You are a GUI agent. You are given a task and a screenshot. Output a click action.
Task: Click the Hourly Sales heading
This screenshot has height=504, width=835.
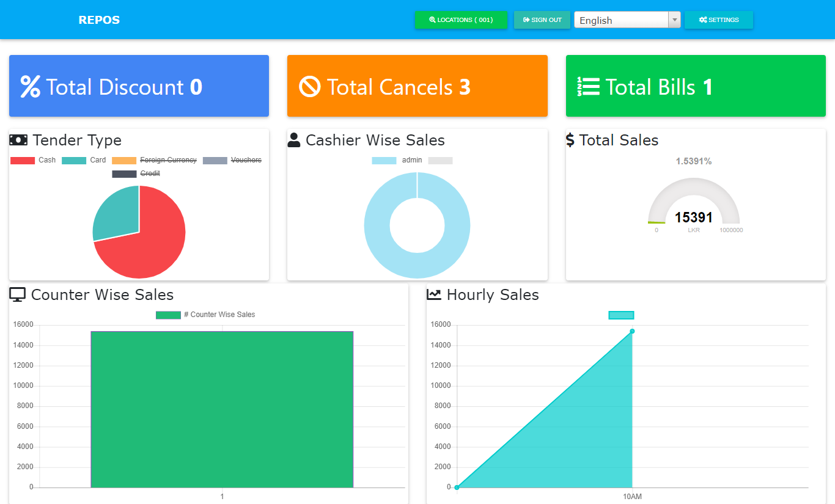[493, 294]
